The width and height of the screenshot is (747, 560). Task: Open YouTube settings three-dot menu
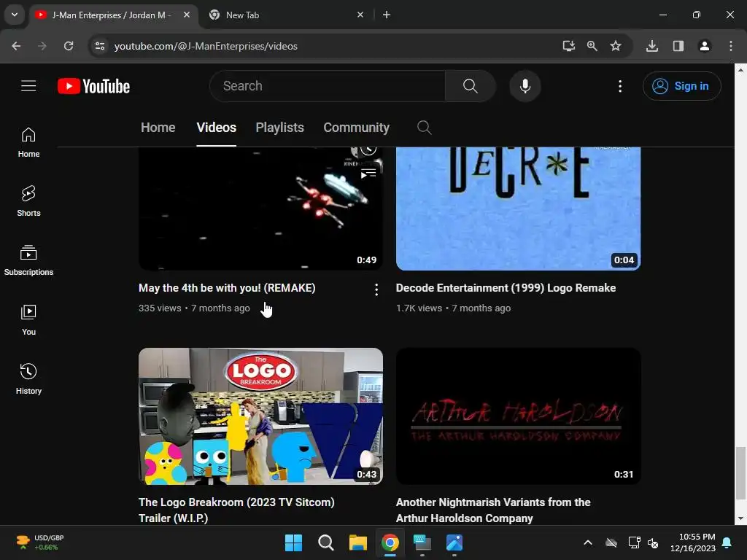pyautogui.click(x=620, y=86)
